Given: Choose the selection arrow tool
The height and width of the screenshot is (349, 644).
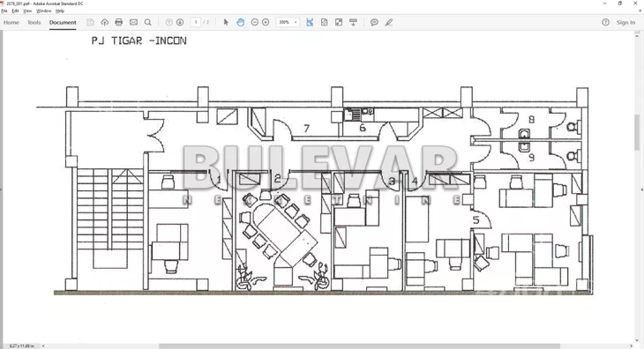Looking at the screenshot, I should point(226,22).
